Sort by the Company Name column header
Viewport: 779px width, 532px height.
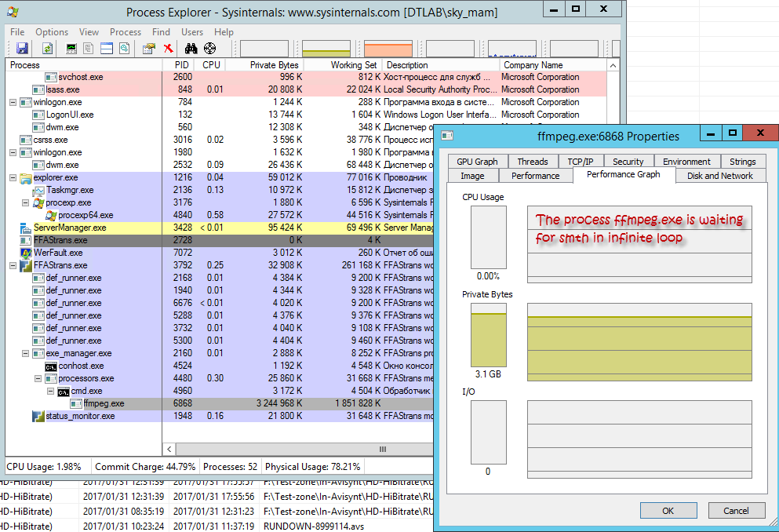[553, 65]
